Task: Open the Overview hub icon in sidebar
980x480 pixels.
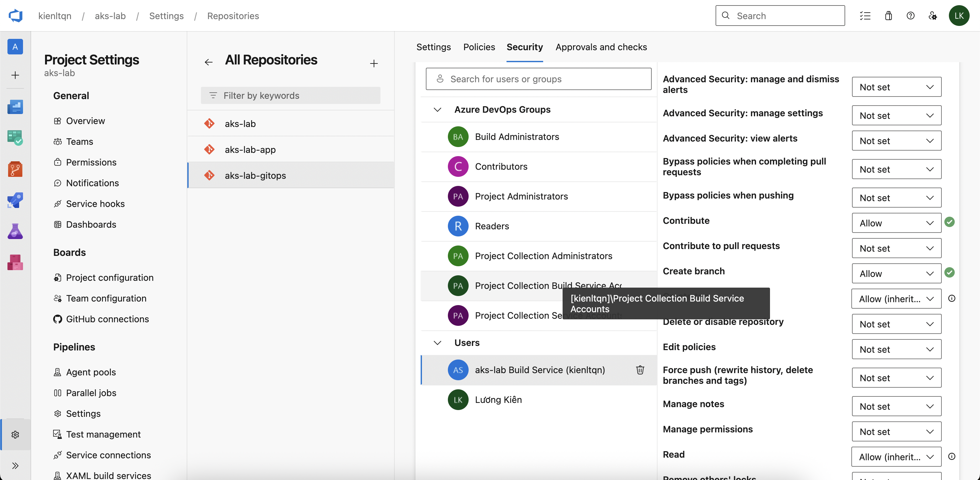Action: click(x=15, y=107)
